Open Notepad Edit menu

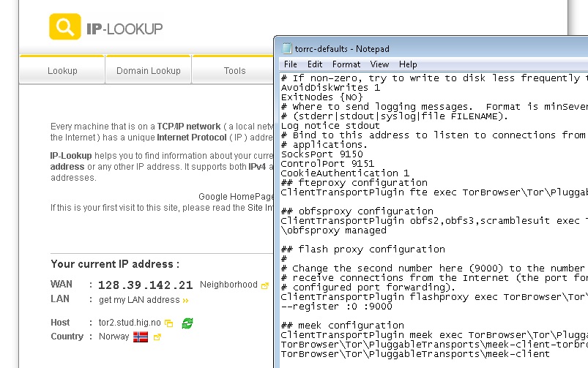click(315, 64)
